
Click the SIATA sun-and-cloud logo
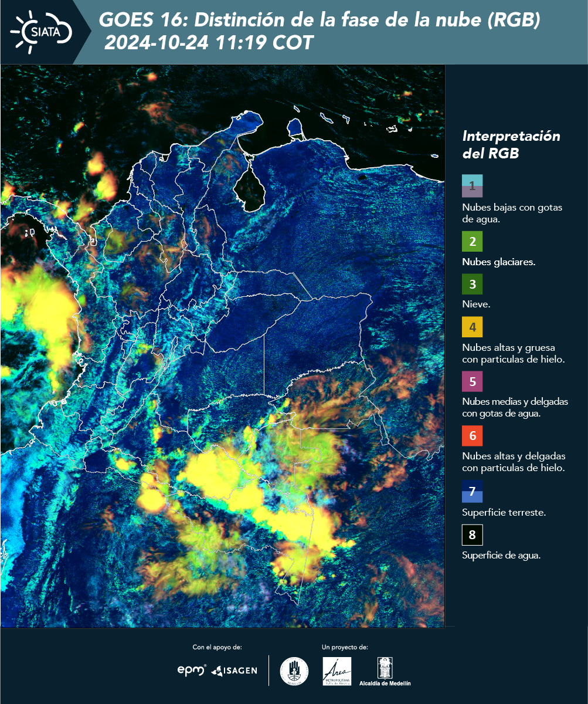pos(42,31)
